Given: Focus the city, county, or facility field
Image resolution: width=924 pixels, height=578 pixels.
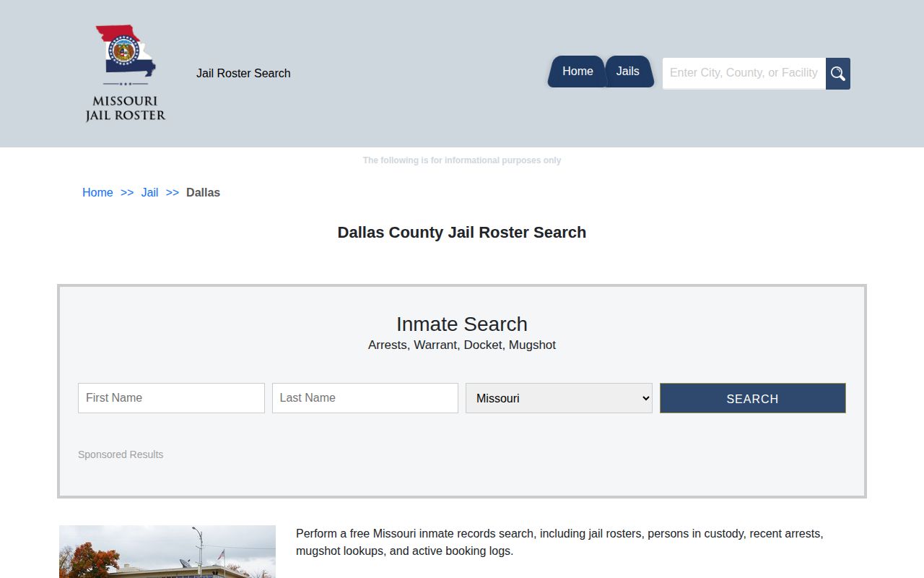Looking at the screenshot, I should pyautogui.click(x=744, y=74).
